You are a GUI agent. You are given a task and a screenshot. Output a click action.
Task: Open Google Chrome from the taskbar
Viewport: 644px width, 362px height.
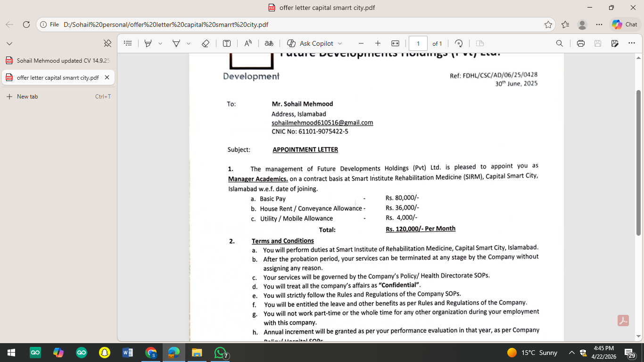[x=151, y=353]
